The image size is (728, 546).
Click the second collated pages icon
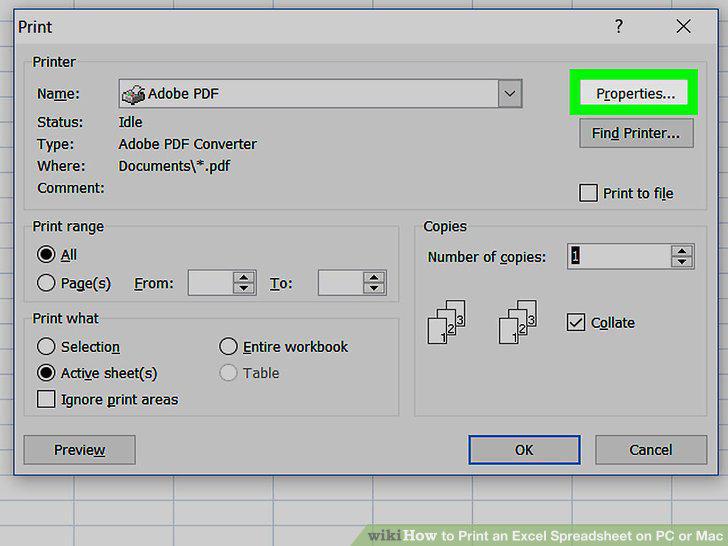coord(518,322)
